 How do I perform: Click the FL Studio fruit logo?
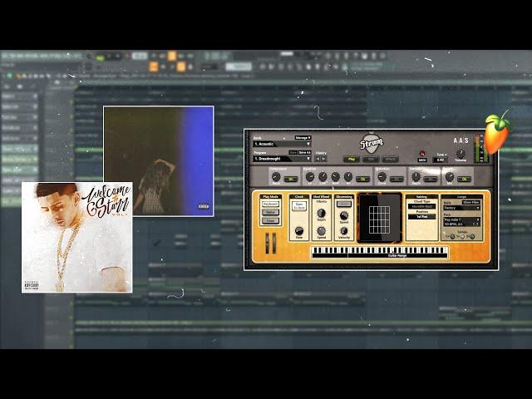(x=497, y=133)
